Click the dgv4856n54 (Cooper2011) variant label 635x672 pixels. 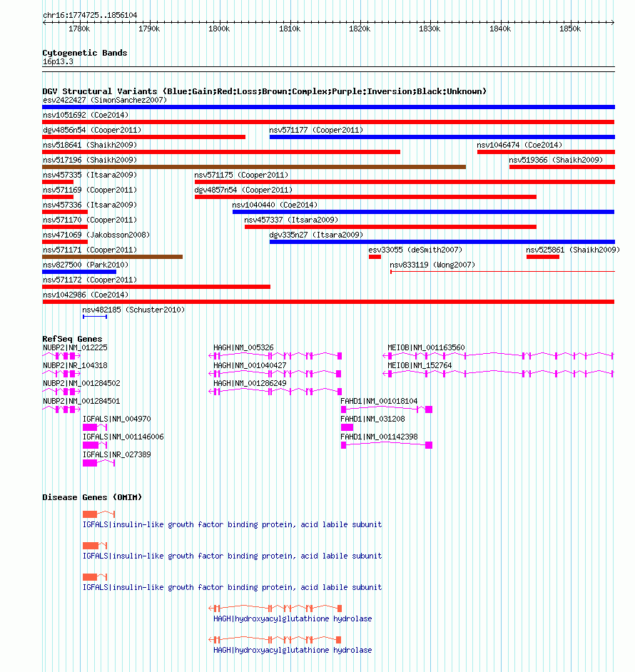point(92,131)
